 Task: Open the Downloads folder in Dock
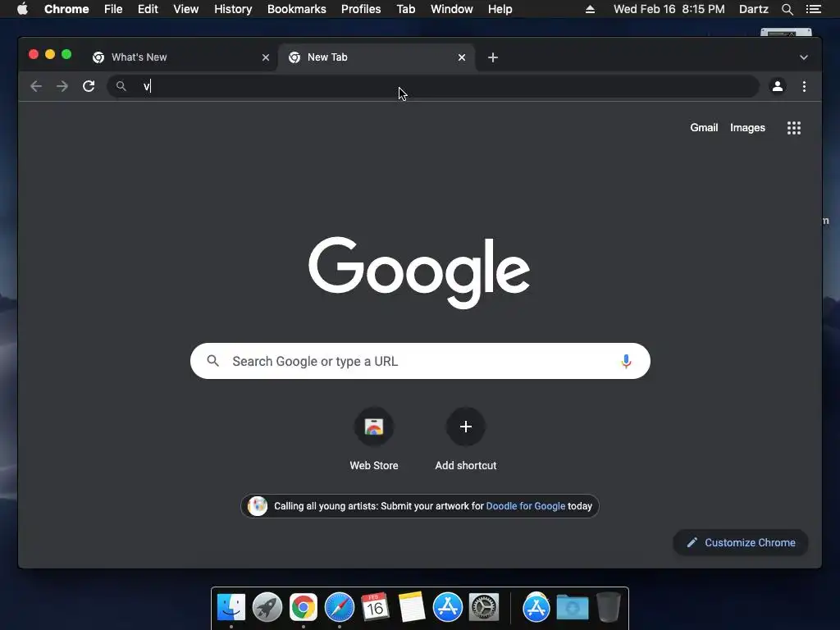click(572, 608)
